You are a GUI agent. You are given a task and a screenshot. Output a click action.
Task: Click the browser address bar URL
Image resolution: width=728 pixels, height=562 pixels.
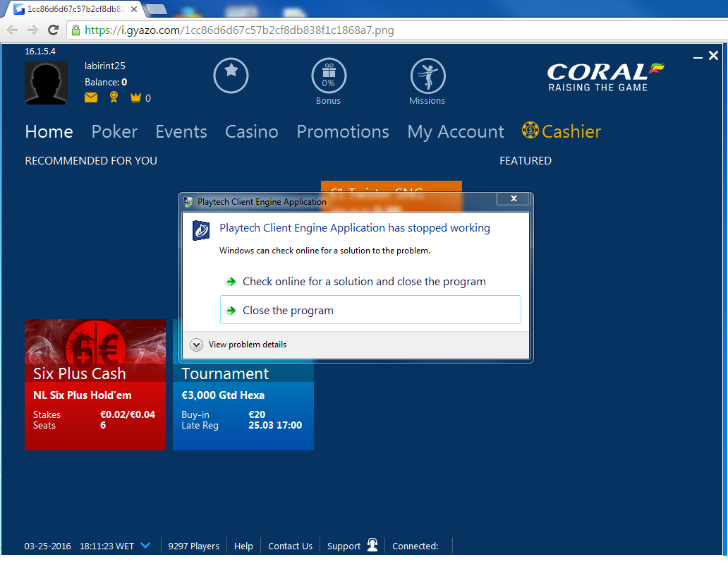point(239,30)
